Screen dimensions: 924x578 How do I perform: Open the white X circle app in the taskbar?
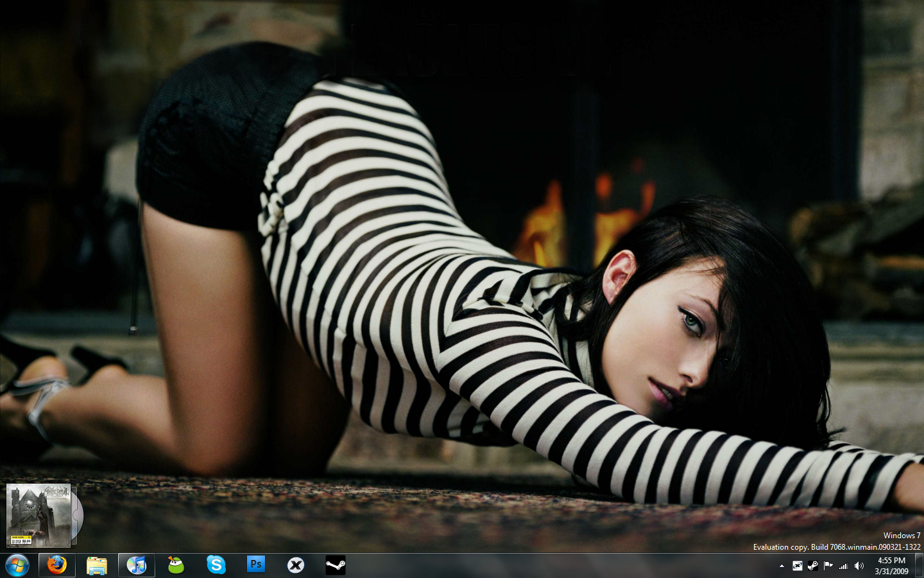coord(295,565)
